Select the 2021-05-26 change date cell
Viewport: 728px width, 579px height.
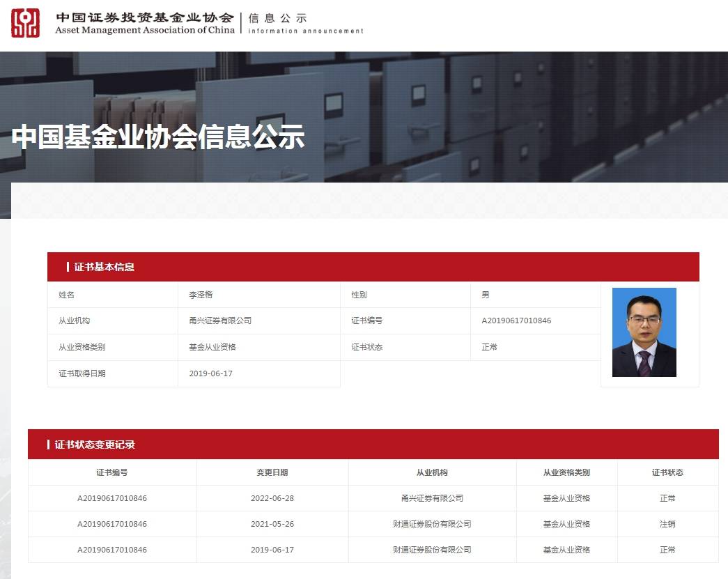pyautogui.click(x=272, y=524)
